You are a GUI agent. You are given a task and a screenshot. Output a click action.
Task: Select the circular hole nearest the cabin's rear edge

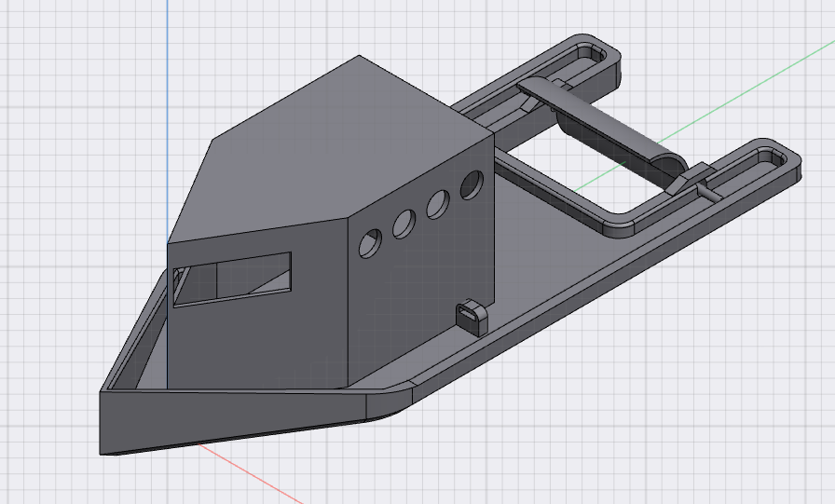pos(472,185)
